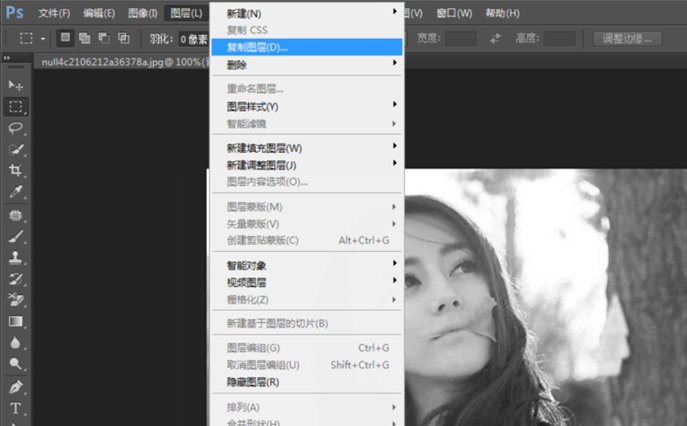Select the Eyedropper tool
The height and width of the screenshot is (426, 687).
[x=16, y=192]
